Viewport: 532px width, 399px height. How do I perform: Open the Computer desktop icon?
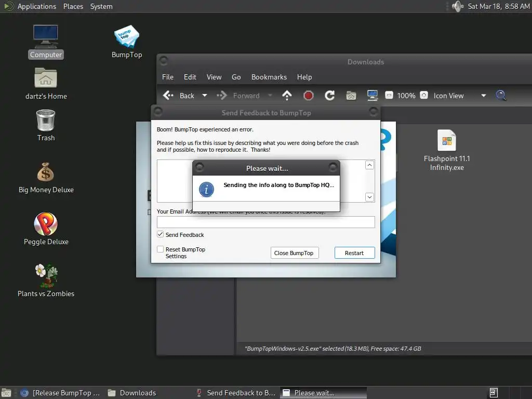46,42
